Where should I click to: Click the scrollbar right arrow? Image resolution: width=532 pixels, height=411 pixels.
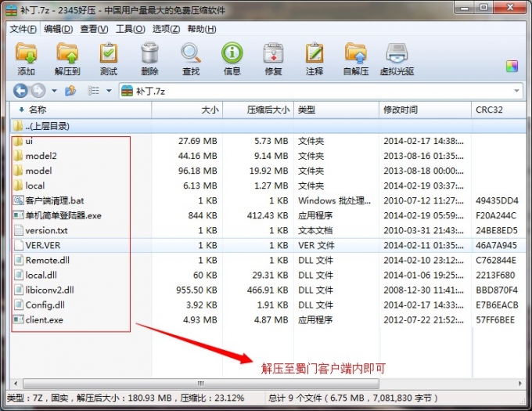pyautogui.click(x=520, y=384)
